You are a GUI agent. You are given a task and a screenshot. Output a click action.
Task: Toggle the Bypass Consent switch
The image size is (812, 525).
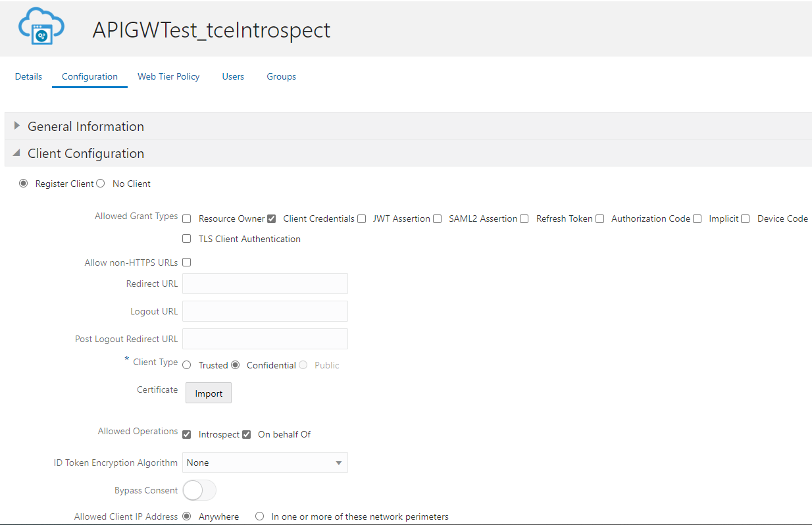[x=199, y=490]
